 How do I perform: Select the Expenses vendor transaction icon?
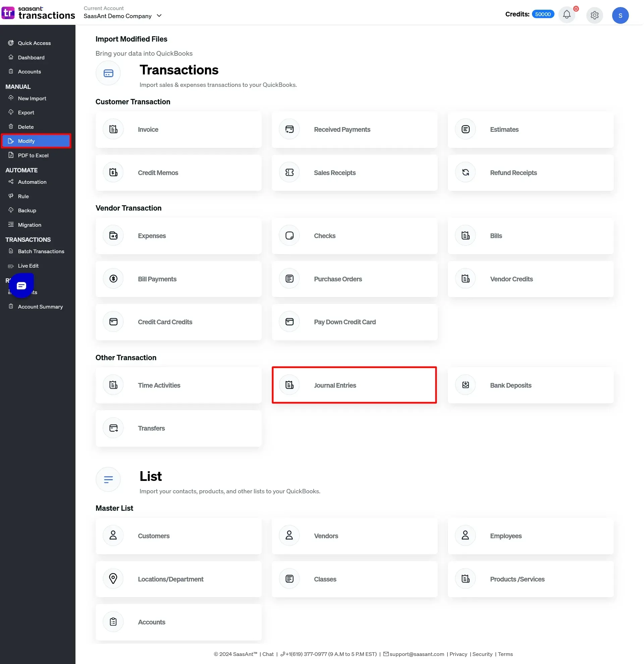[x=113, y=235]
